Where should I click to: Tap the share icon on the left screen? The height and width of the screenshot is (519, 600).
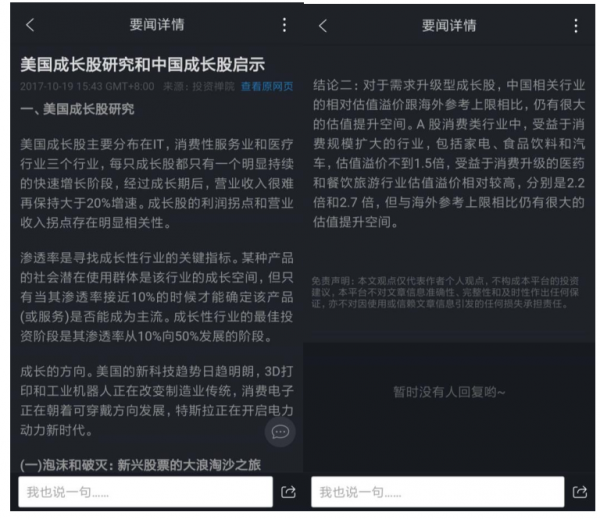pos(288,492)
